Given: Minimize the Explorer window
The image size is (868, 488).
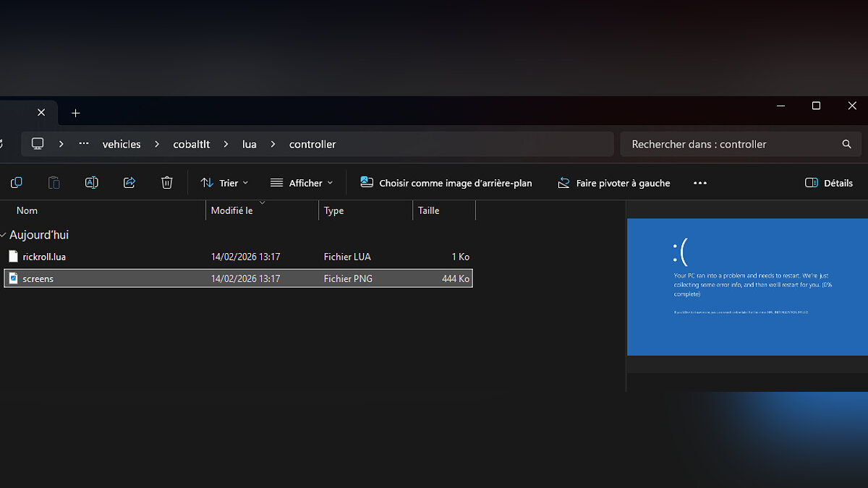Looking at the screenshot, I should point(780,106).
